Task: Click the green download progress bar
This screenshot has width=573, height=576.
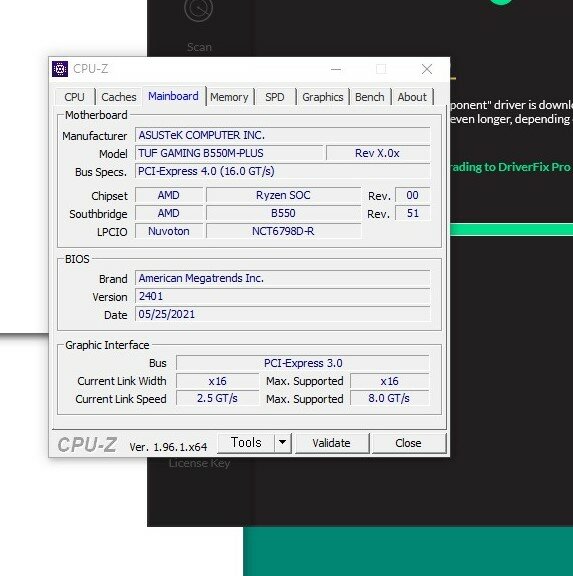Action: 511,230
